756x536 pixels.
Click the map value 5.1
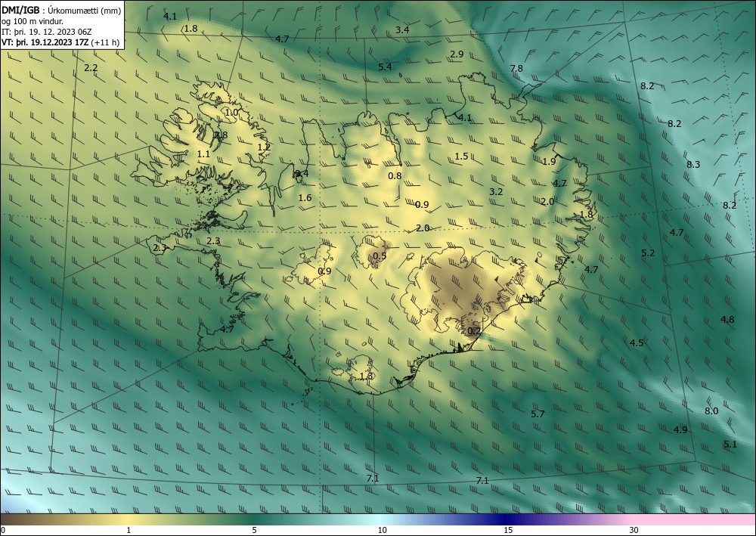pos(730,445)
